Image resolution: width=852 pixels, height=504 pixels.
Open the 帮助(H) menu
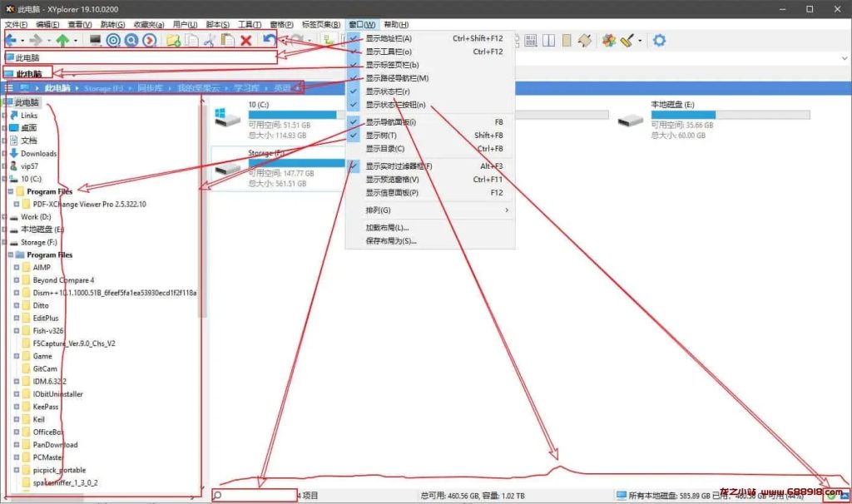(396, 24)
